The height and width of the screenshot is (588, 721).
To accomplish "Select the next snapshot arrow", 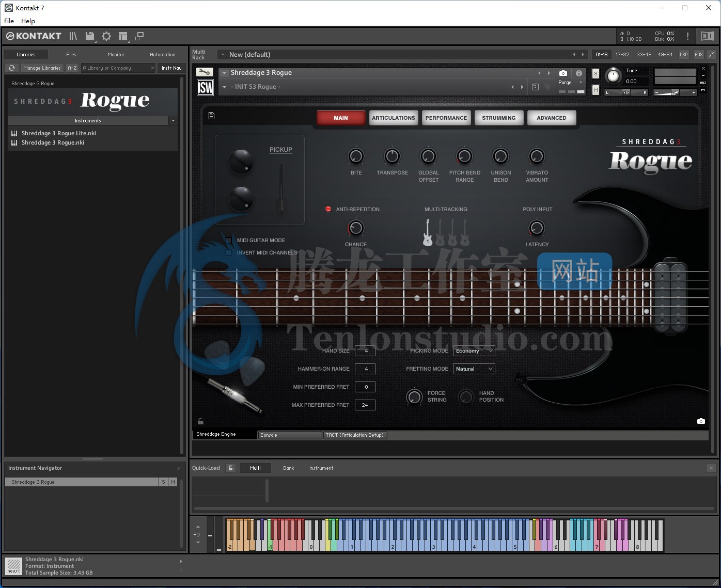I will pyautogui.click(x=522, y=87).
